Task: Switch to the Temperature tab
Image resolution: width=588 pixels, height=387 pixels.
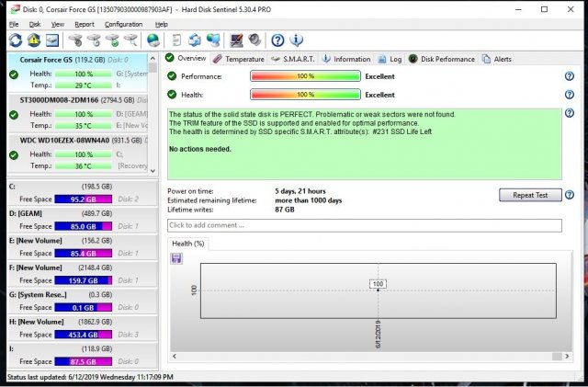Action: pos(239,58)
